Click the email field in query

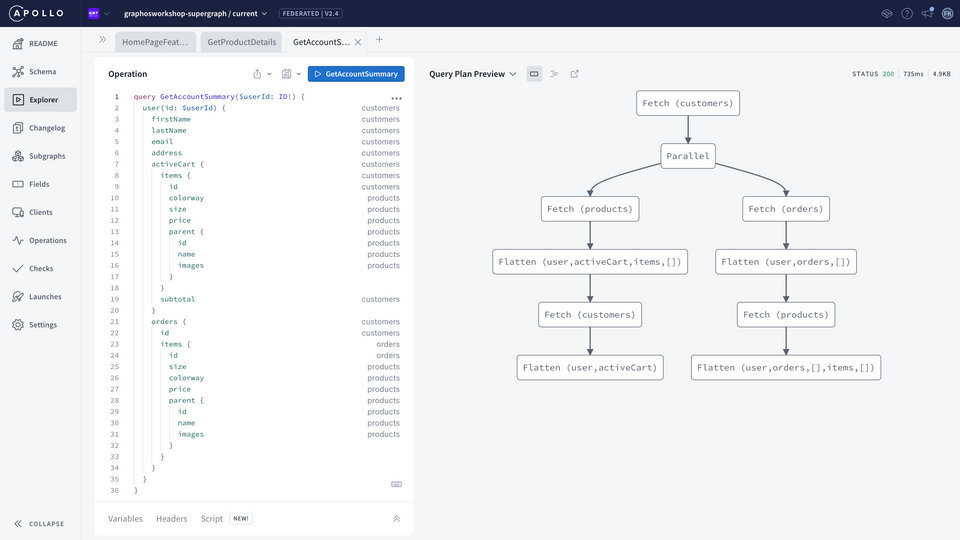coord(162,141)
